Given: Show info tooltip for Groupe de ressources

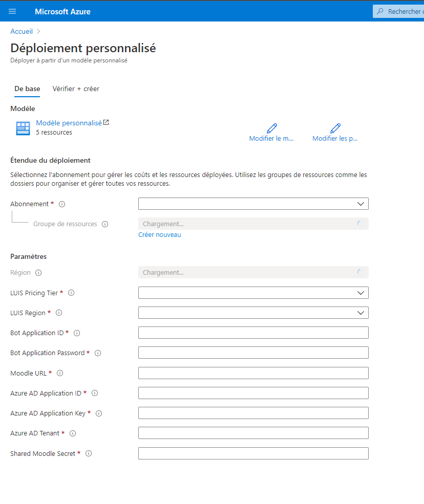Looking at the screenshot, I should 105,224.
